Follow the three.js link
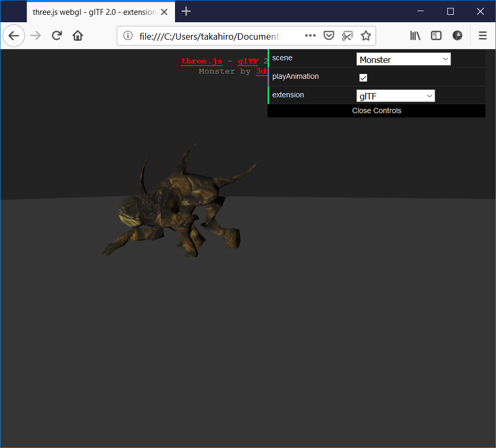The width and height of the screenshot is (496, 448). pos(201,61)
